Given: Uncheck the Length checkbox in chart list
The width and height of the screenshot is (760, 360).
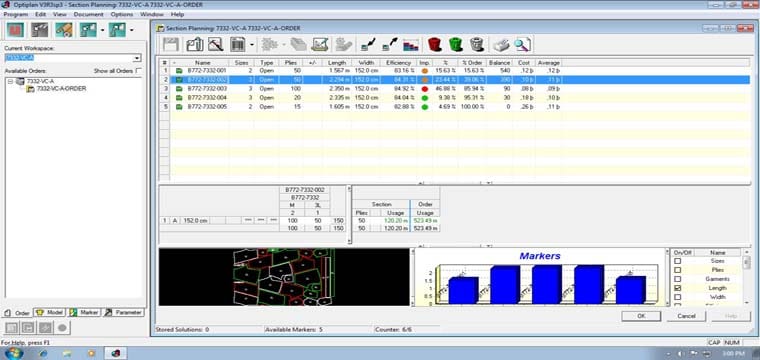Looking at the screenshot, I should [x=678, y=288].
